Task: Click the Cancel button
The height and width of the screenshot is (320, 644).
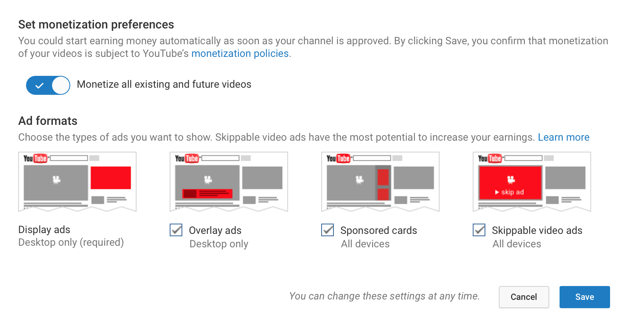Action: pos(524,297)
